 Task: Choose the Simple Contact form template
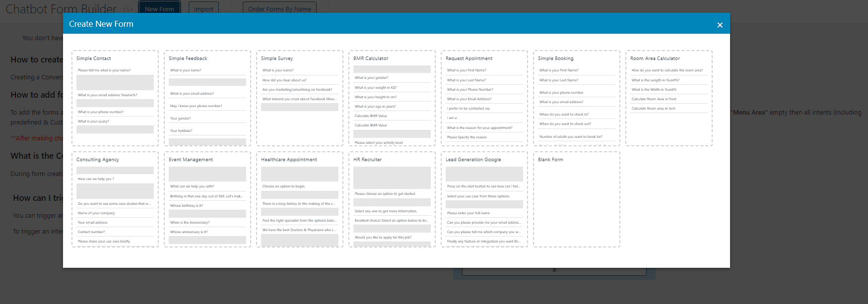(x=115, y=98)
